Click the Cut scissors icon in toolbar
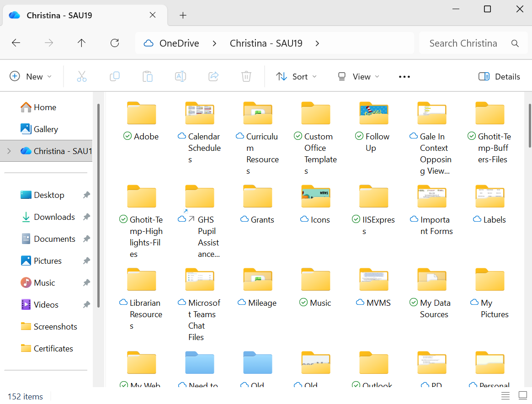This screenshot has height=404, width=532. (x=82, y=76)
